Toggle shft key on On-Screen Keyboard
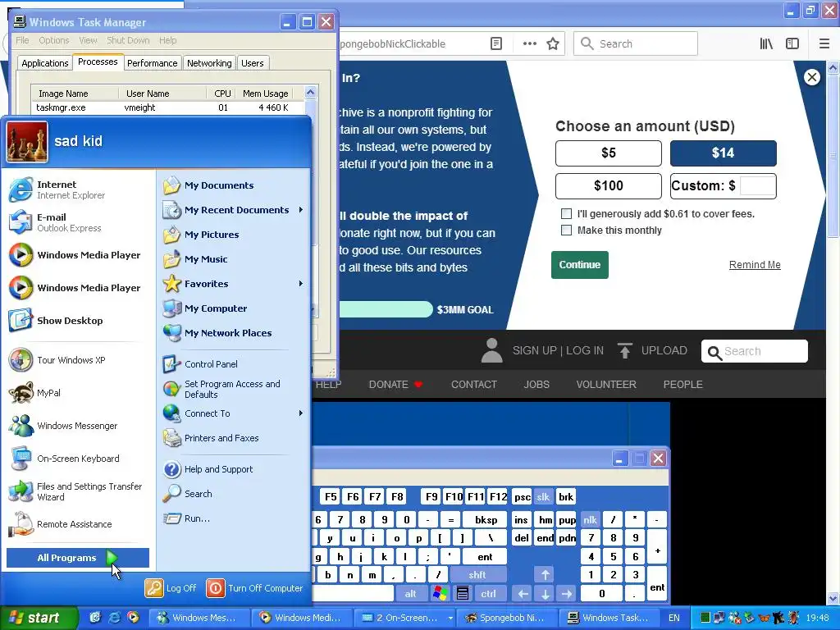The image size is (840, 630). click(x=478, y=575)
